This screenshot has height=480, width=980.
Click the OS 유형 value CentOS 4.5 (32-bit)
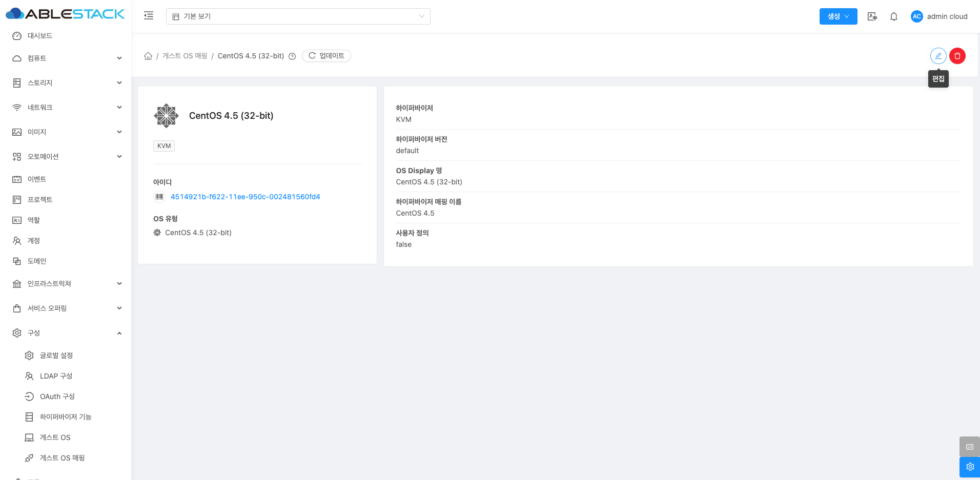(198, 233)
